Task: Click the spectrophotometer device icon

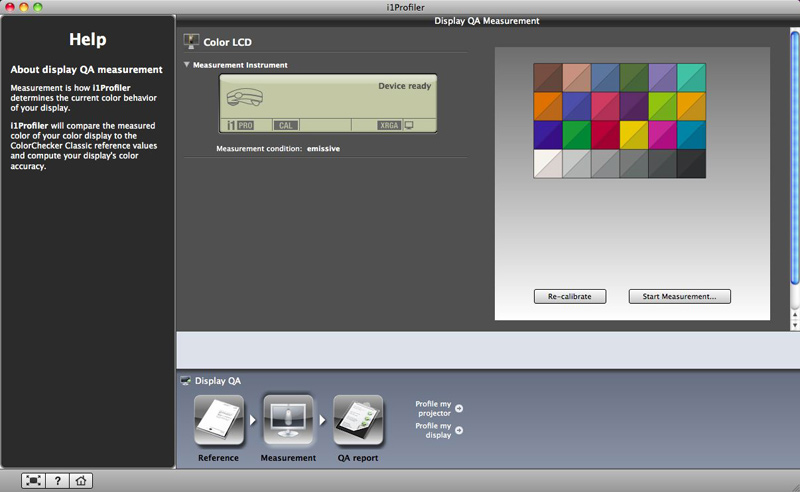Action: (x=245, y=96)
